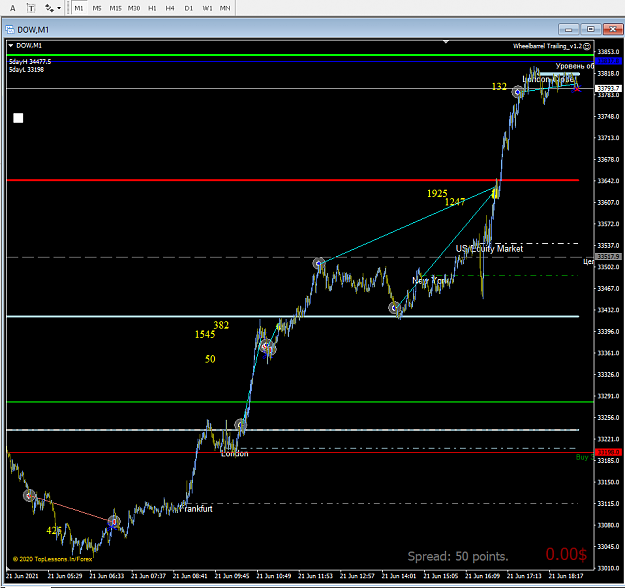Switch chart to D1 daily timeframe

[189, 8]
